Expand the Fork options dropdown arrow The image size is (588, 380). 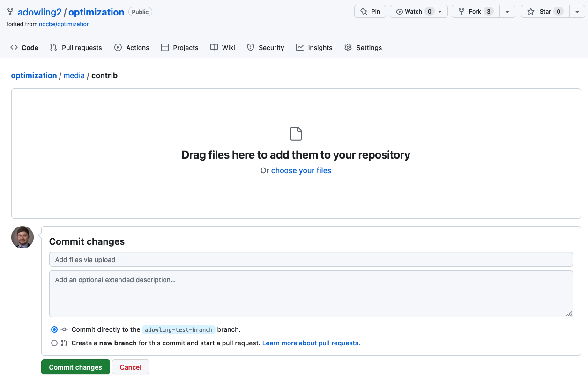(x=507, y=12)
